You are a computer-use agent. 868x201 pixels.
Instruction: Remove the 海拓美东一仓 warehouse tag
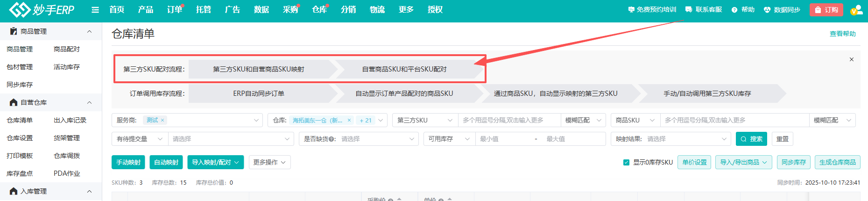349,121
